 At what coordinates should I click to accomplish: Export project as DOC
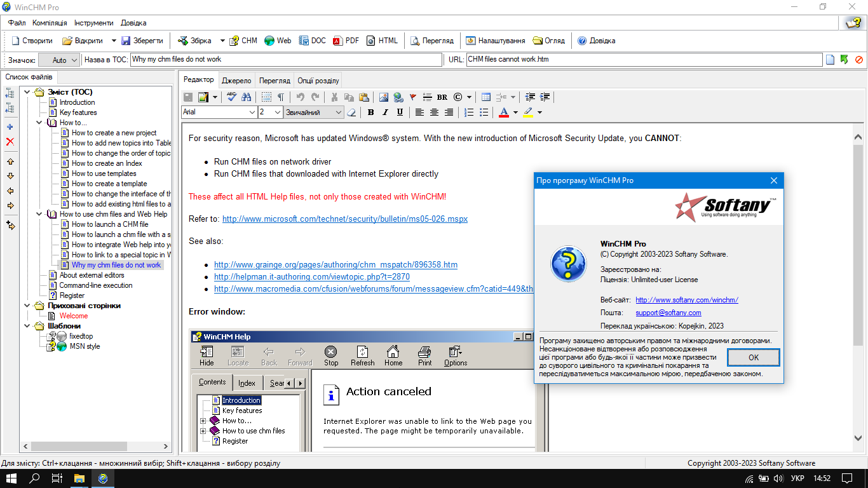313,41
